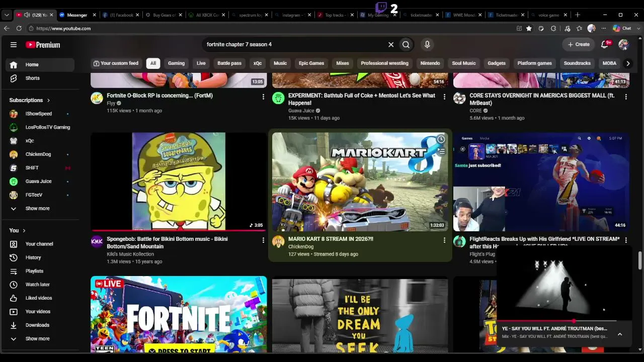Open the YouTube account avatar menu
This screenshot has height=362, width=644.
tap(624, 45)
